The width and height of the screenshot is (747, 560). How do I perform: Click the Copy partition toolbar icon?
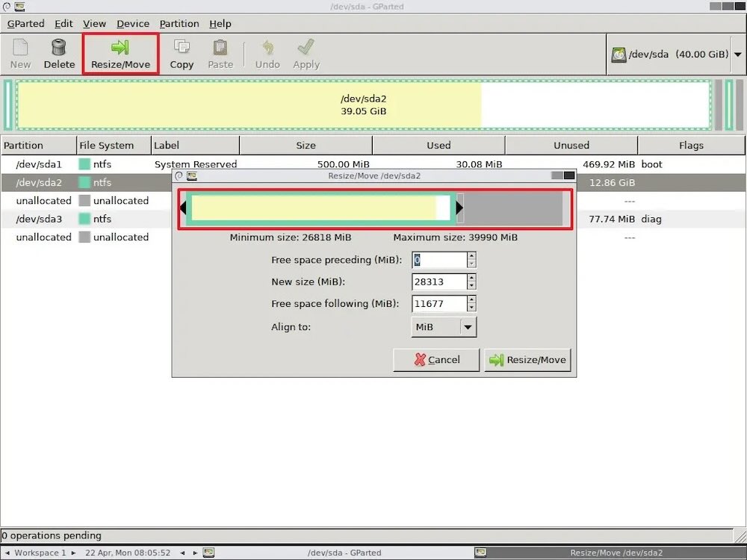click(x=182, y=54)
